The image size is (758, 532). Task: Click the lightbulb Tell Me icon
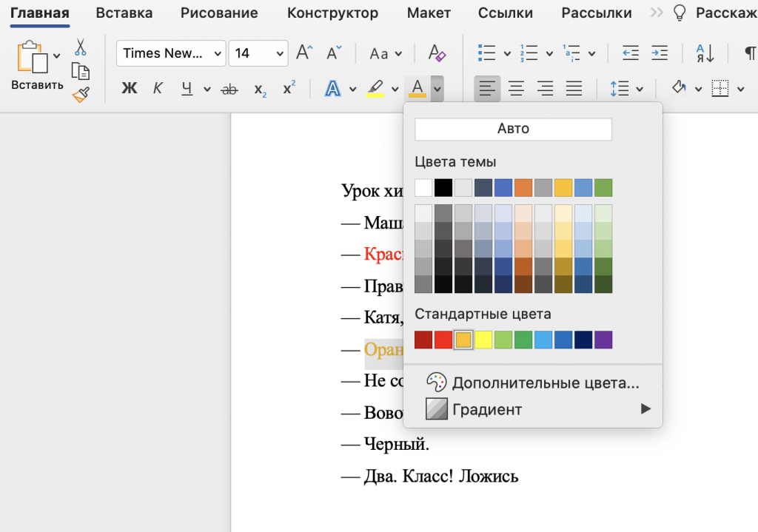pyautogui.click(x=680, y=13)
